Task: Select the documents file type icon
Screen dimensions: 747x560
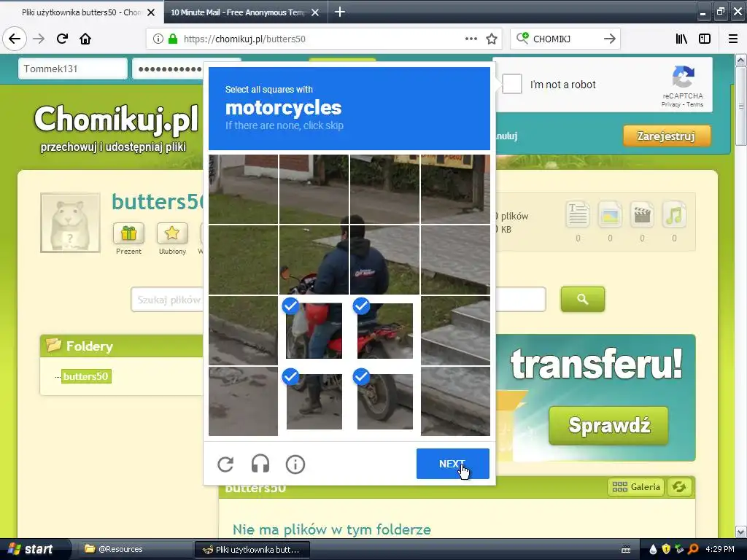Action: 578,215
